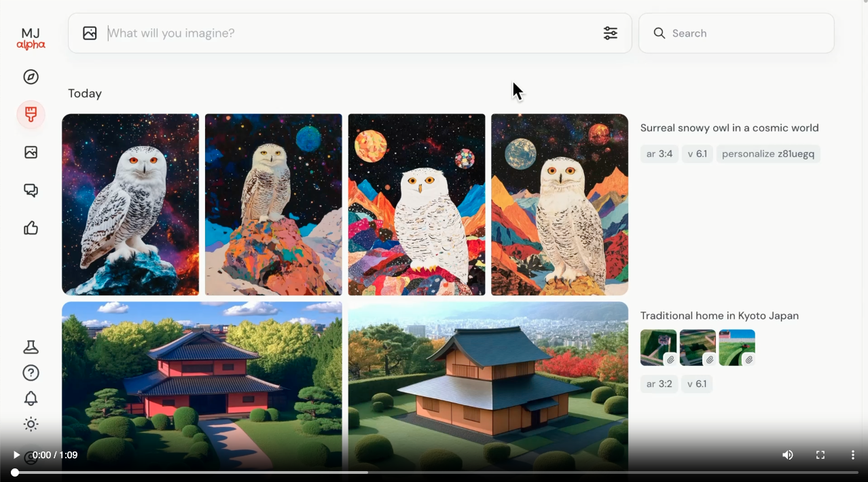
Task: Open the lab flask icon
Action: pos(31,348)
